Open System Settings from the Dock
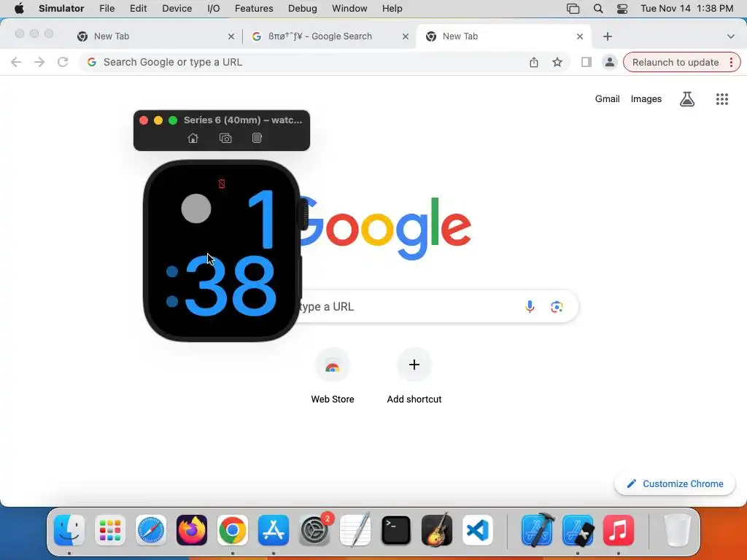Viewport: 747px width, 560px height. [314, 530]
